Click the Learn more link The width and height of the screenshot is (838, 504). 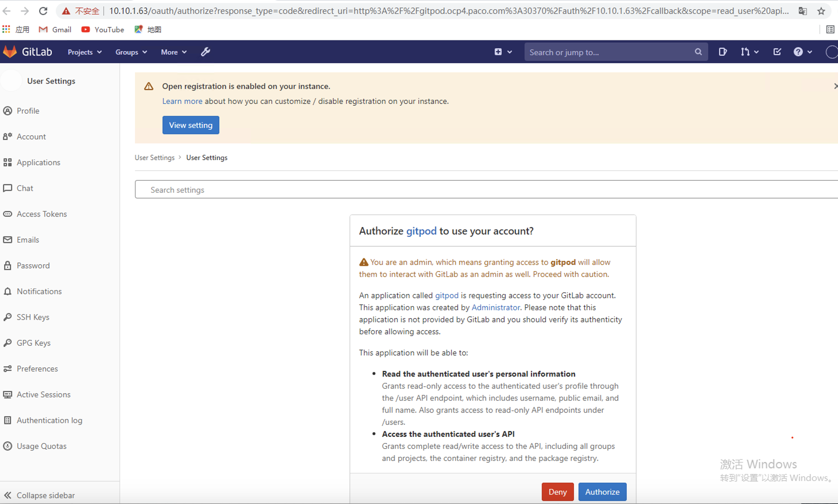click(x=182, y=101)
